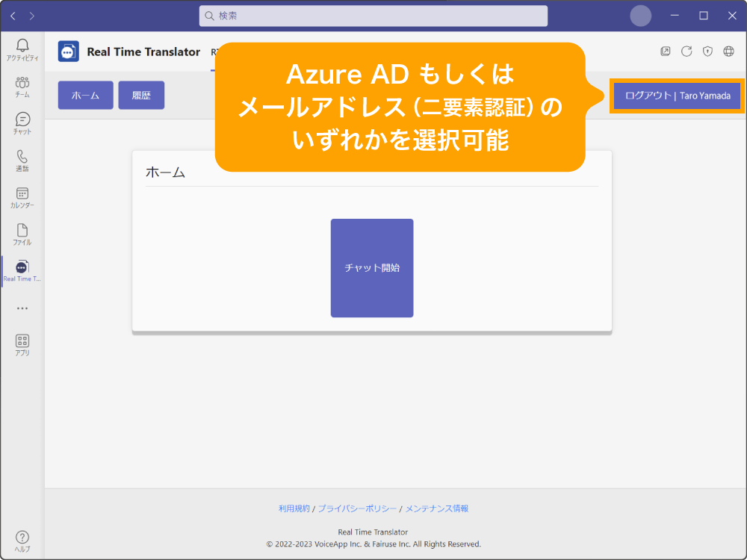Pop out the app in new window
Viewport: 747px width, 560px height.
tap(666, 52)
